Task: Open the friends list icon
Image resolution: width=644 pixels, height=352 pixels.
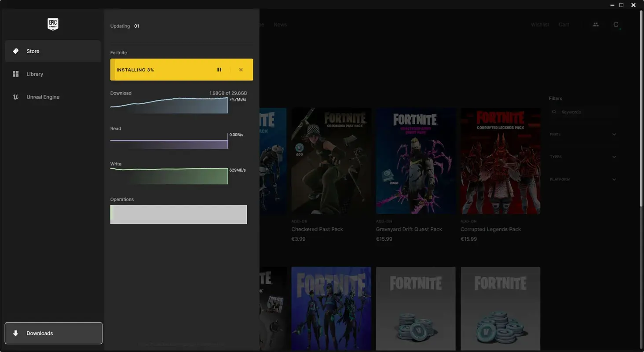Action: 595,25
